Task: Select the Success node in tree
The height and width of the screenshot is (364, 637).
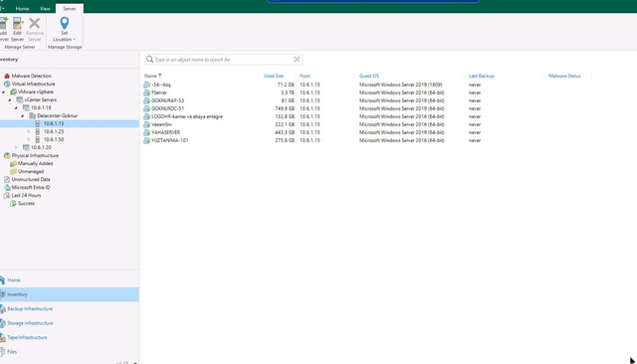Action: pyautogui.click(x=27, y=203)
